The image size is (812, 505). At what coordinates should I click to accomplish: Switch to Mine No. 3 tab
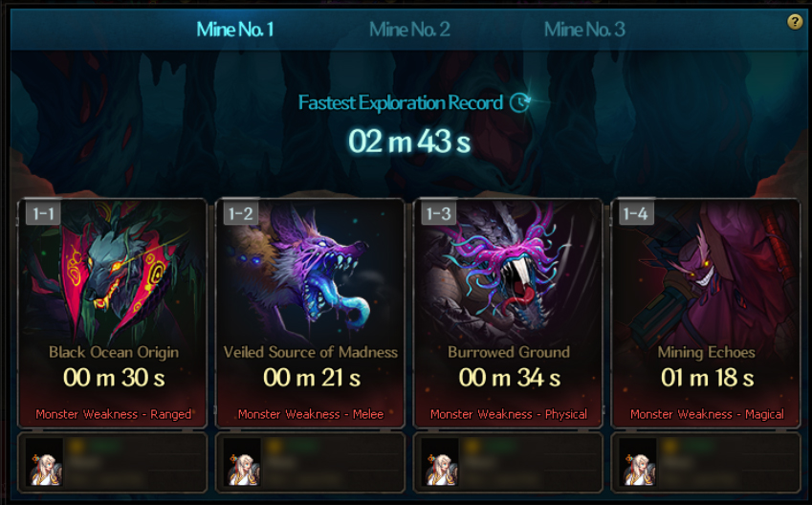point(584,30)
